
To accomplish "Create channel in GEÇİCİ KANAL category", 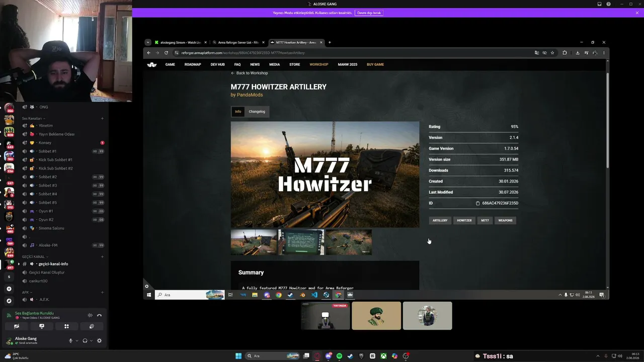I will tap(102, 257).
